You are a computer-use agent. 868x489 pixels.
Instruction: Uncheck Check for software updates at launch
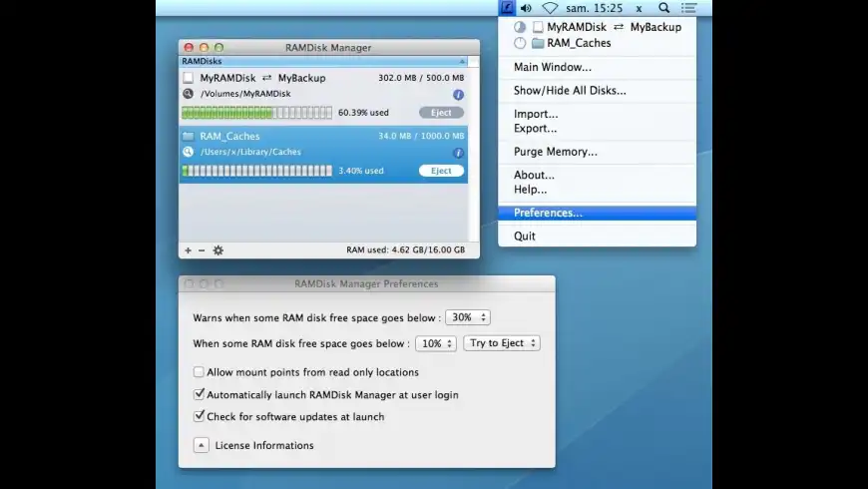(x=199, y=416)
